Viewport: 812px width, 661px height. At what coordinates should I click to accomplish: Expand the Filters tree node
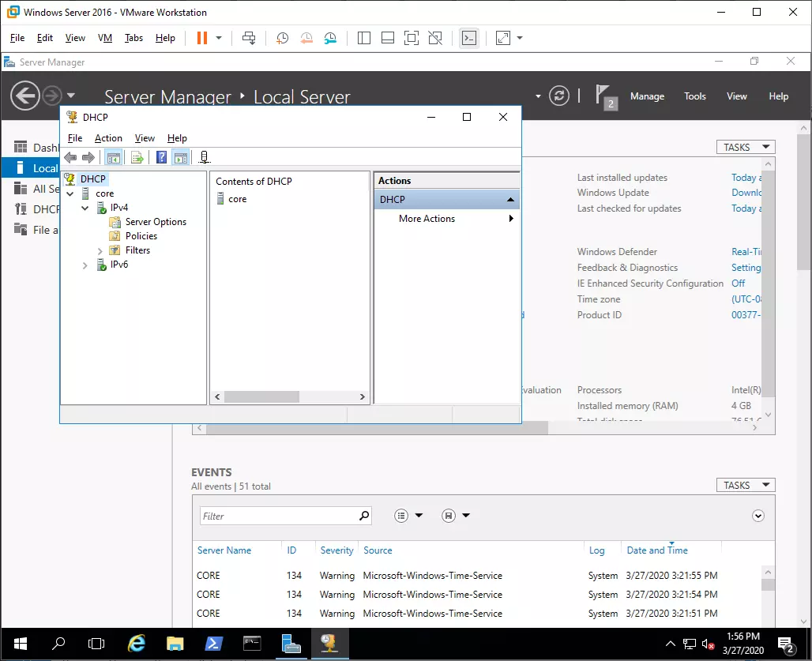tap(100, 250)
